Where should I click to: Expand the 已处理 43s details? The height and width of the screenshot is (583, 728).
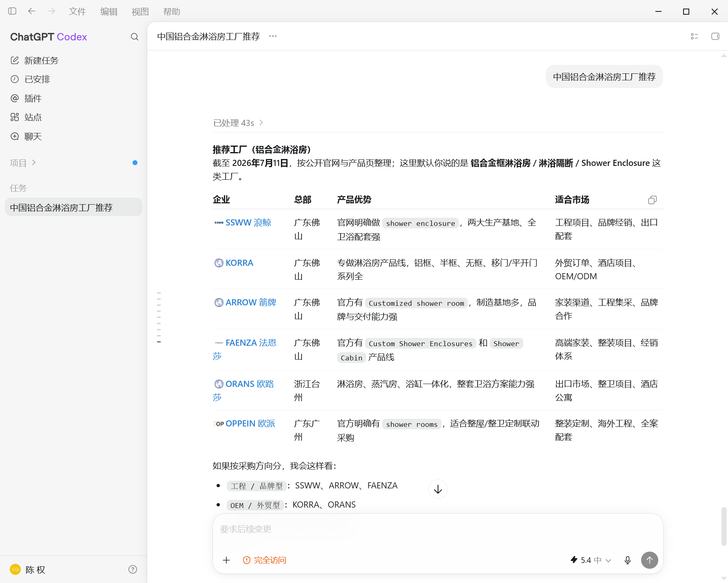click(238, 123)
